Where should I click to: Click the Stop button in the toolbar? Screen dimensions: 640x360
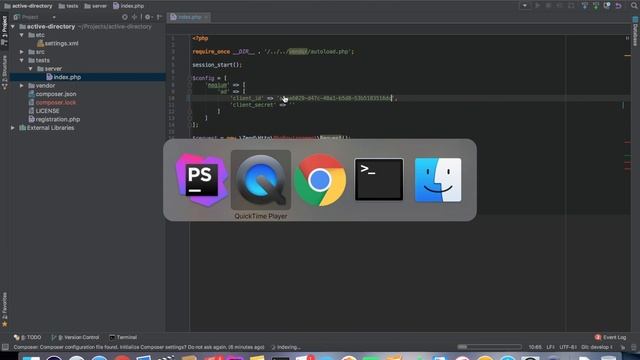(571, 6)
